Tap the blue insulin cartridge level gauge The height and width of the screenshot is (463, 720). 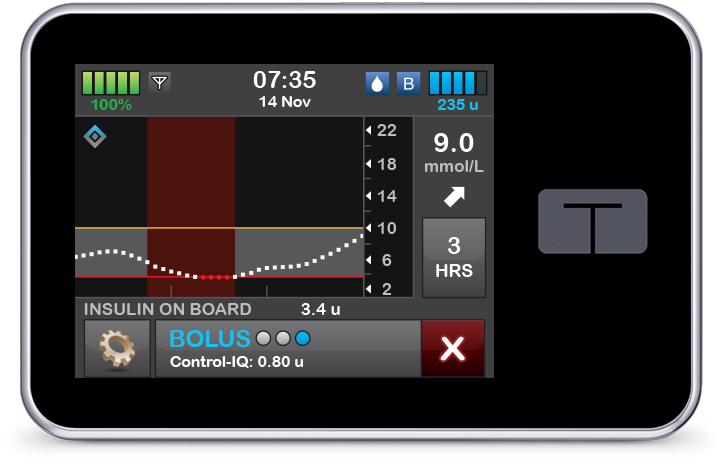tap(458, 82)
